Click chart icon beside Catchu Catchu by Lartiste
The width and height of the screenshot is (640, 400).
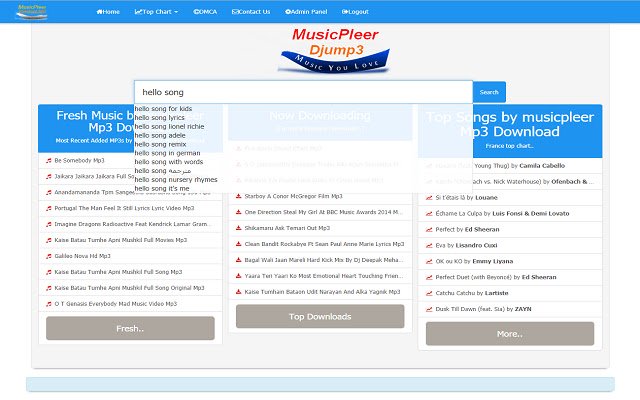coord(429,293)
